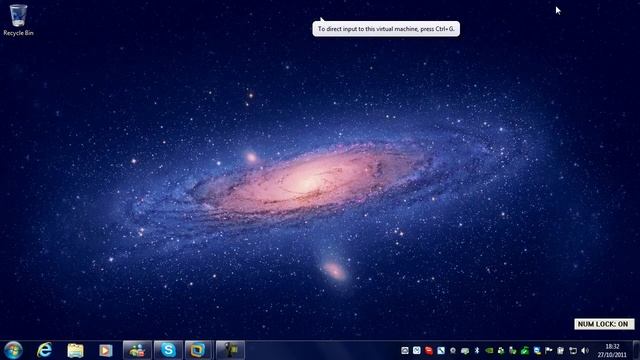Viewport: 640px width, 360px height.
Task: Launch Windows Media Player from the taskbar
Action: tap(106, 350)
